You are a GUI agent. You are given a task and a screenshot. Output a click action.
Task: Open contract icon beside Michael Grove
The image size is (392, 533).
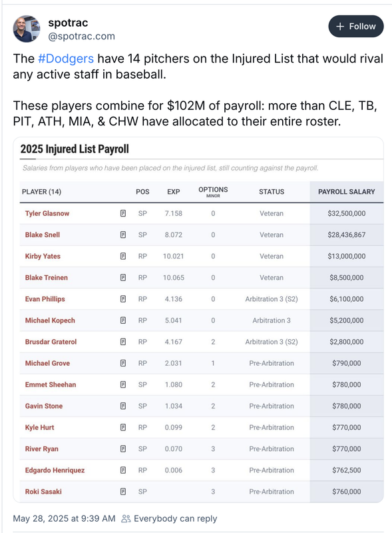123,363
